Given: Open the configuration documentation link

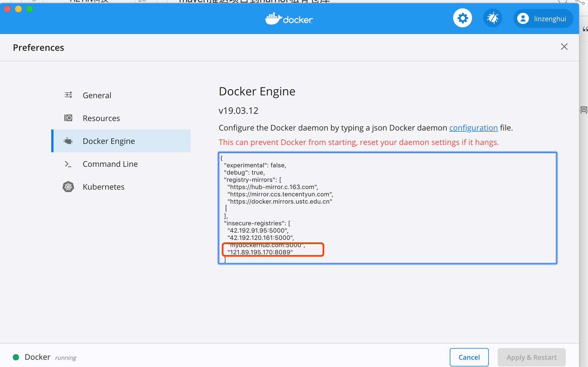Looking at the screenshot, I should (473, 128).
